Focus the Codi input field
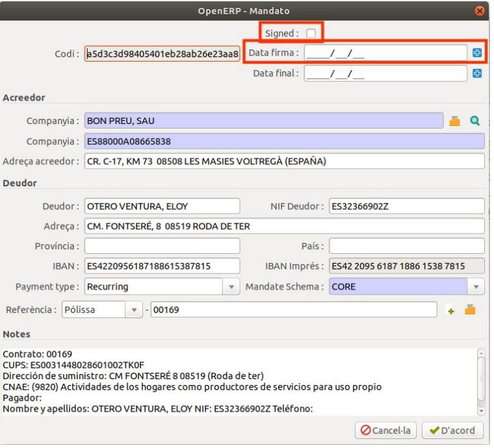This screenshot has height=448, width=494. click(x=163, y=53)
